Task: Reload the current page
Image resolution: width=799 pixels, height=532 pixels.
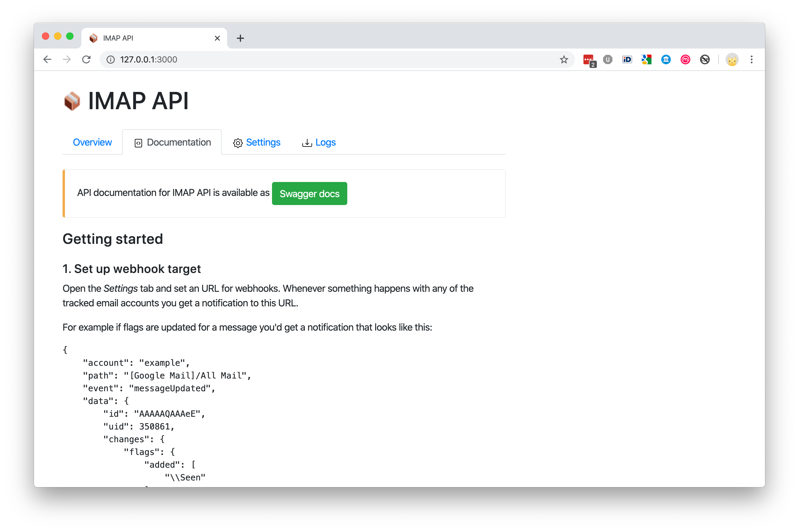Action: point(86,60)
